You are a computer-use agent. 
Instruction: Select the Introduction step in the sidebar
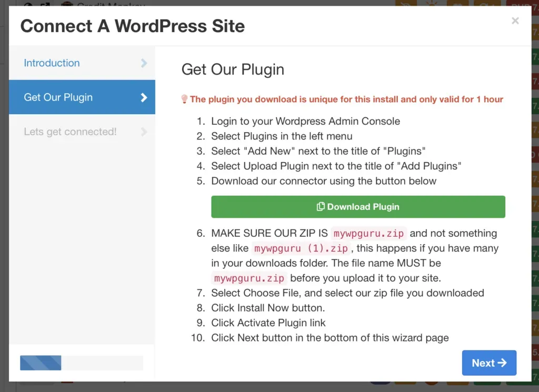click(52, 63)
